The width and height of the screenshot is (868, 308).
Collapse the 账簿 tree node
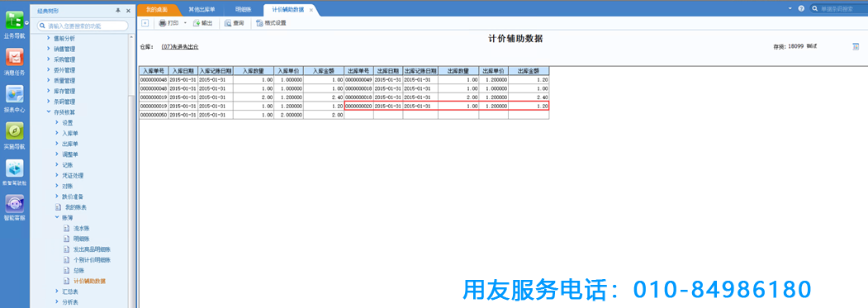(x=56, y=218)
